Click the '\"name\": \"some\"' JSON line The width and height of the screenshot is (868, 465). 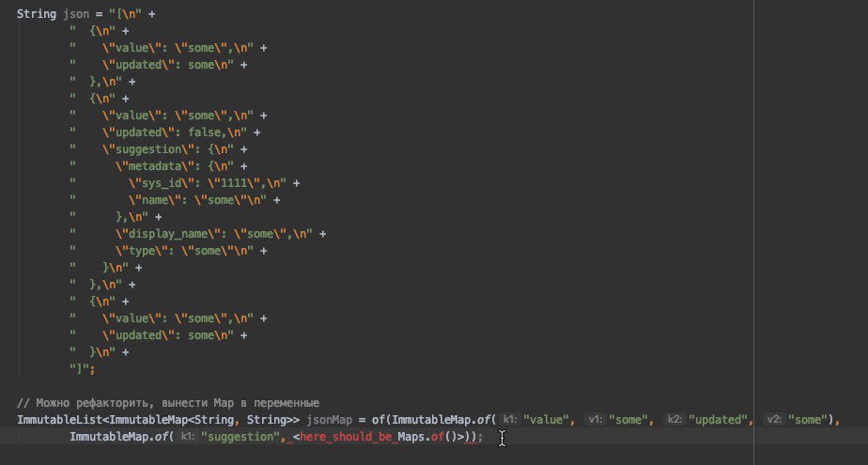coord(175,200)
